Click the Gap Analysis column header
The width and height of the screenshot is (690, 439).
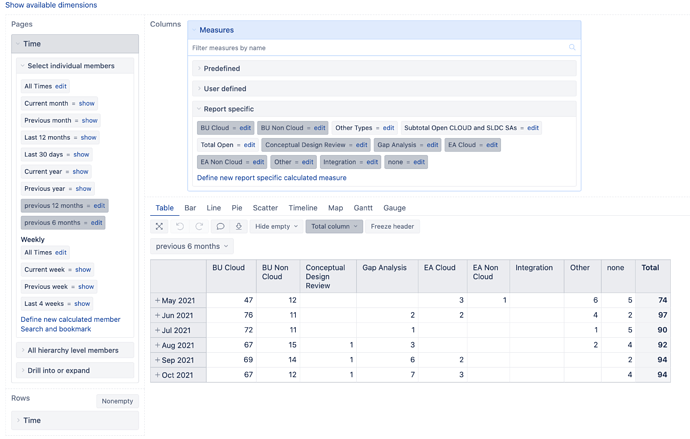(x=387, y=276)
